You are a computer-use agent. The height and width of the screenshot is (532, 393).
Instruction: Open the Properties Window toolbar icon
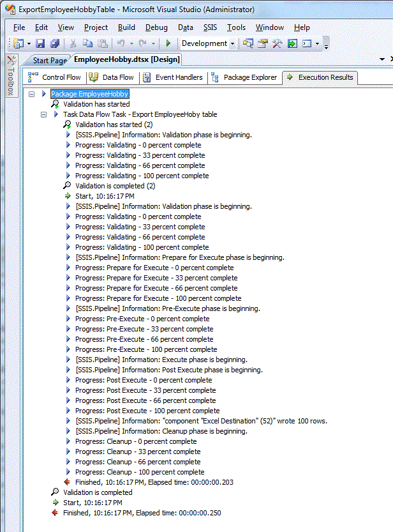point(263,43)
